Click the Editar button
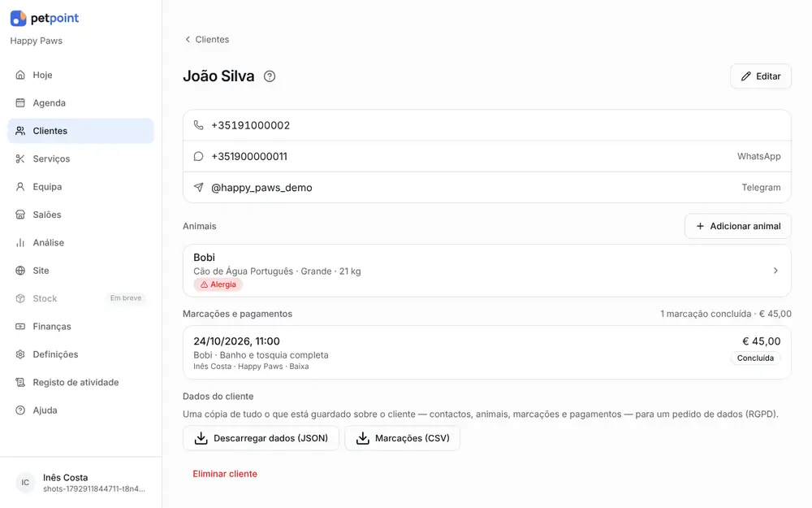812x508 pixels. click(x=761, y=76)
